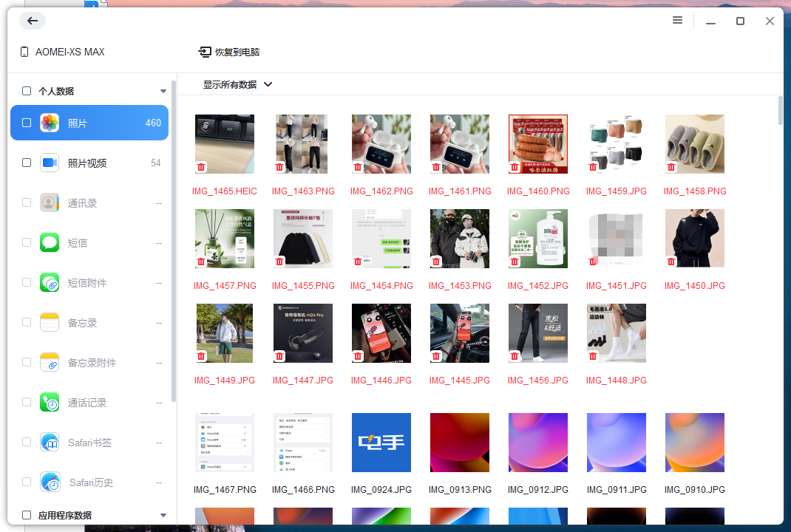Image resolution: width=791 pixels, height=532 pixels.
Task: Select the 短信 messages icon
Action: click(48, 242)
